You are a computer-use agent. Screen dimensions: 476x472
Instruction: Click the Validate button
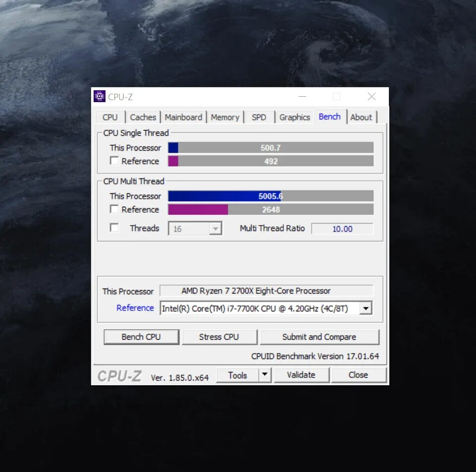(302, 375)
